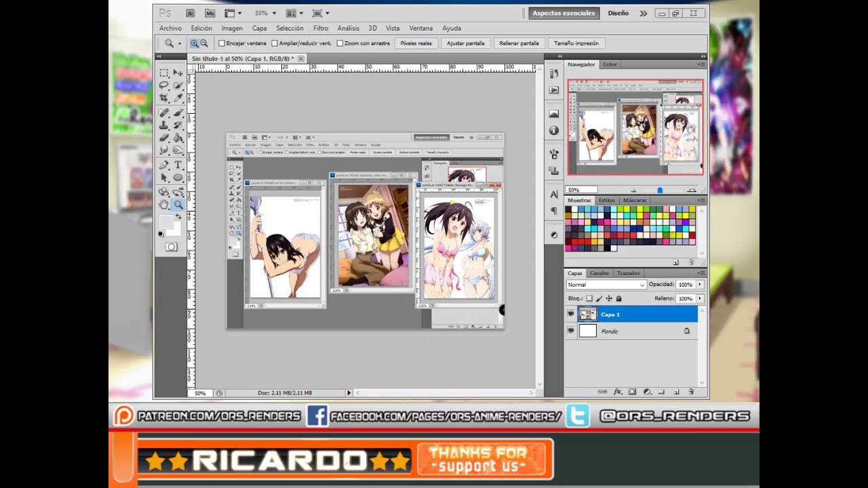Open the Filtro menu

tap(321, 28)
